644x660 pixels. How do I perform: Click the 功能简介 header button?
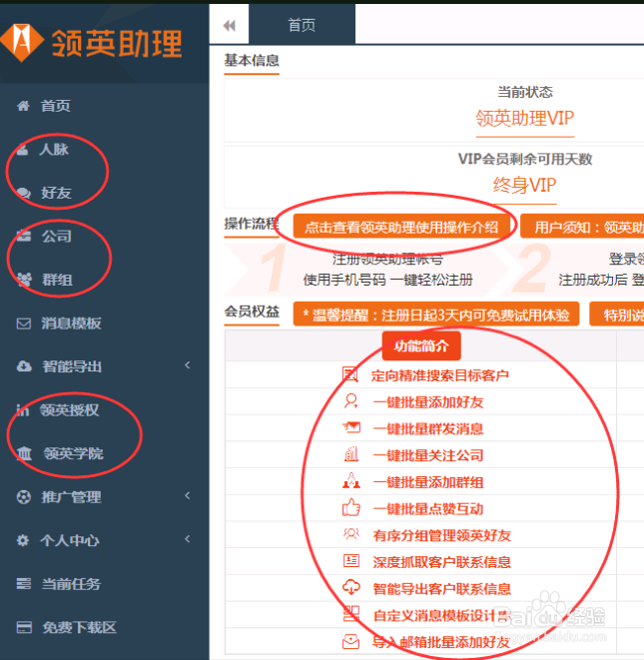pyautogui.click(x=421, y=346)
